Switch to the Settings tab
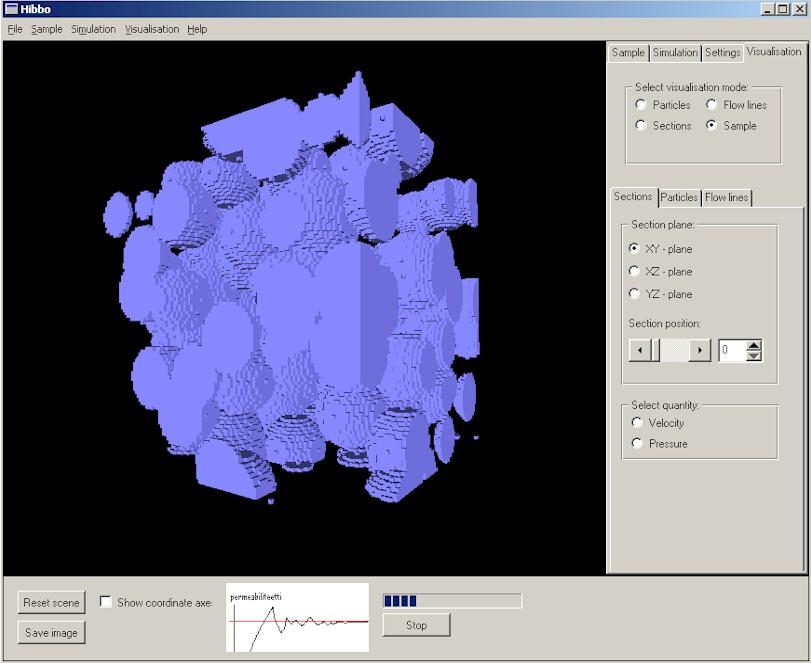This screenshot has height=663, width=811. pyautogui.click(x=722, y=53)
